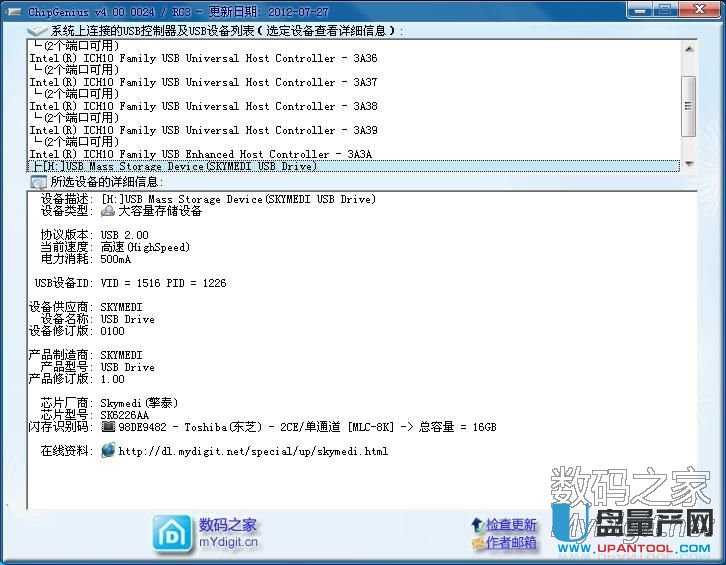Click the storage drive icon beside 大容量存储设备
Image resolution: width=726 pixels, height=565 pixels.
tap(108, 212)
